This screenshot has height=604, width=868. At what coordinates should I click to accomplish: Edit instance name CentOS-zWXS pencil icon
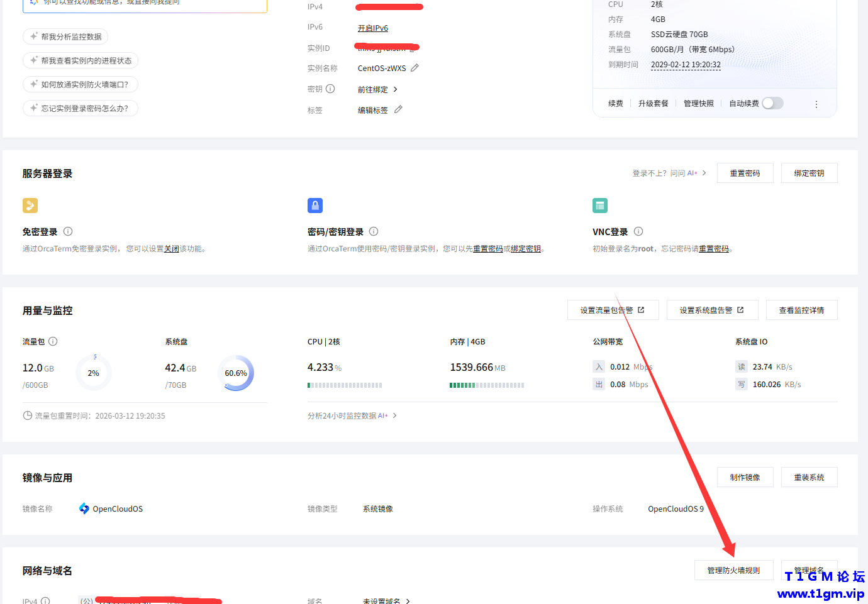(x=415, y=68)
